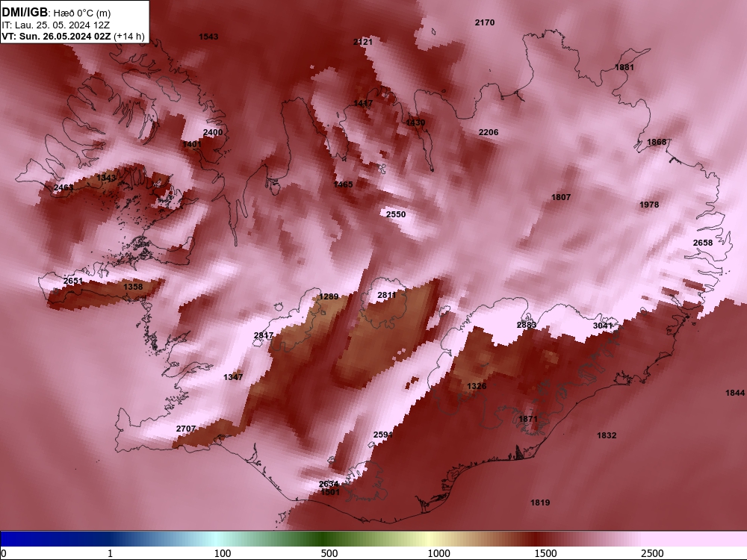Click the map value 1430
Screen dimensions: 747x560
click(415, 123)
